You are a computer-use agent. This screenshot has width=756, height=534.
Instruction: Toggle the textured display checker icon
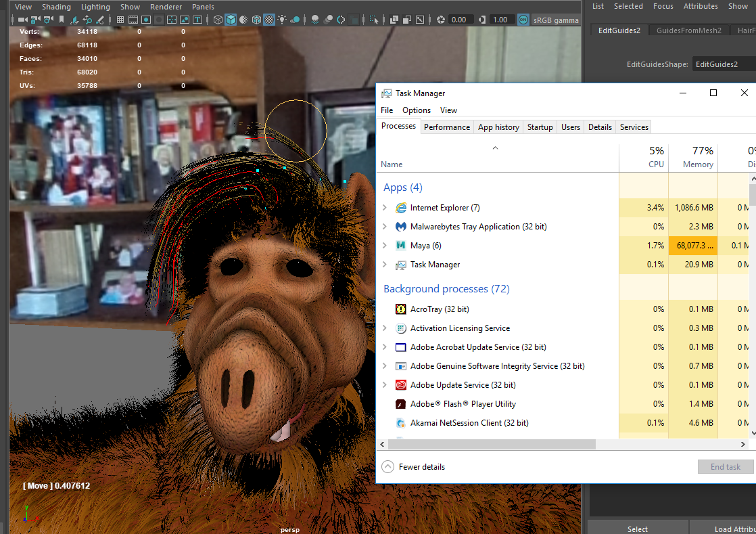(x=269, y=20)
